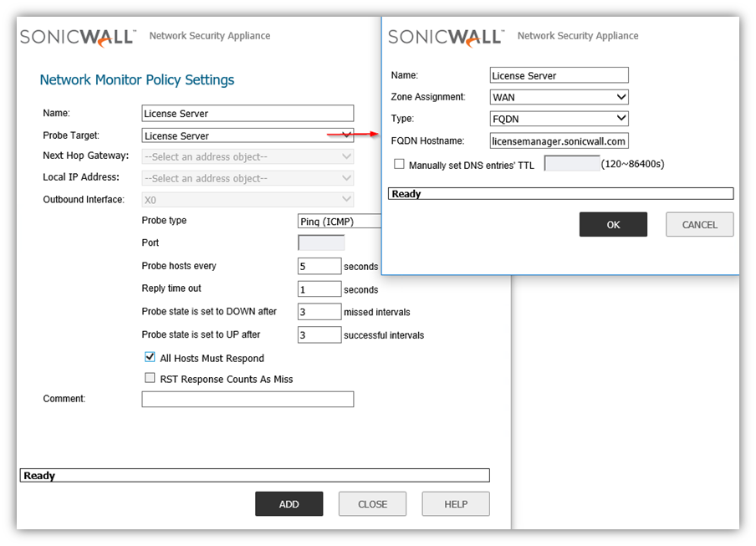Click the DNS TTL value field
Screen dimensions: 756x546
coord(572,163)
